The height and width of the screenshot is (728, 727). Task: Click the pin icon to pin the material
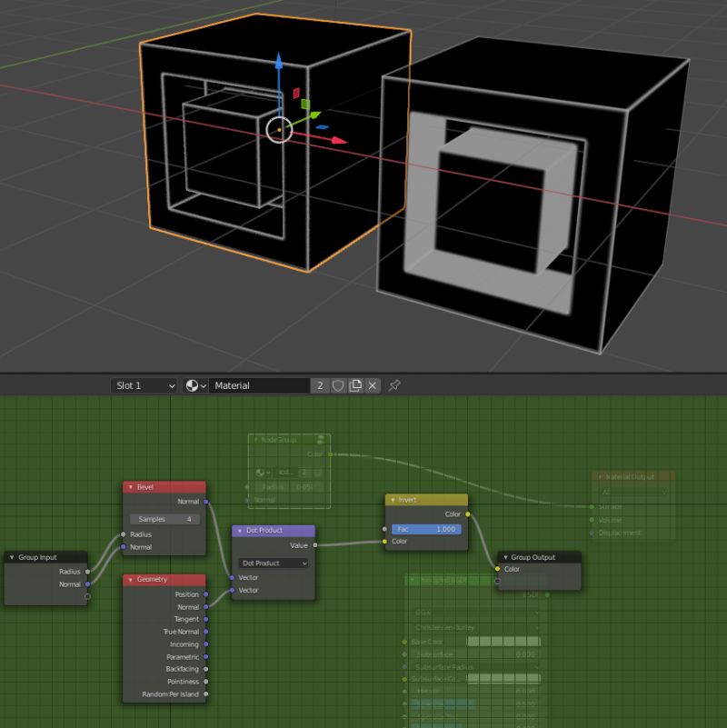point(394,385)
